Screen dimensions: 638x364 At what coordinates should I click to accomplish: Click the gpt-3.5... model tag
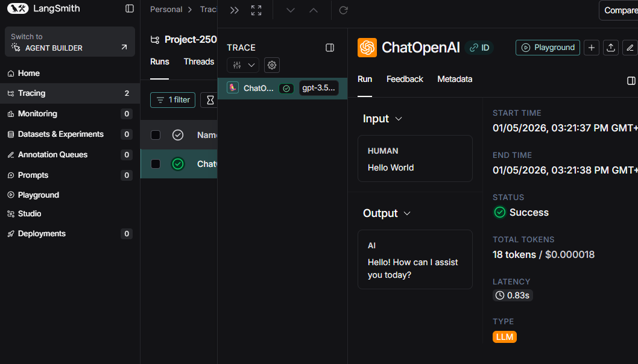point(318,88)
